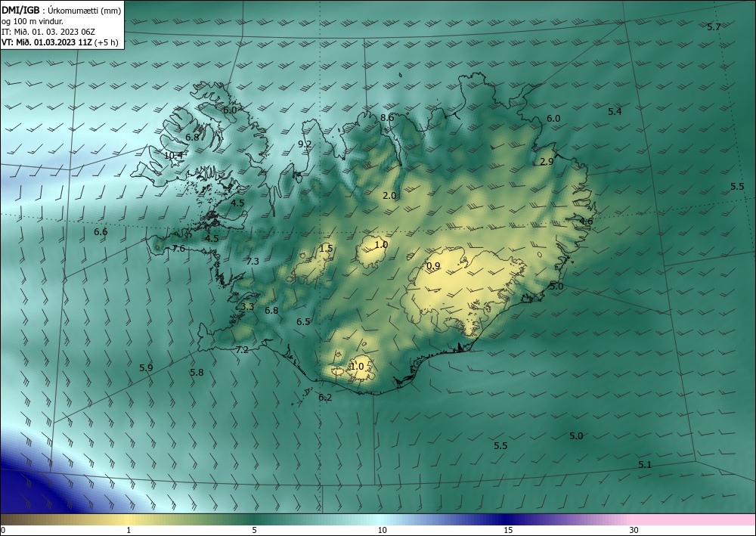756x536 pixels.
Task: Click the header line "DMI/IGB : Úrkomumætti (mm)"
Action: click(61, 11)
